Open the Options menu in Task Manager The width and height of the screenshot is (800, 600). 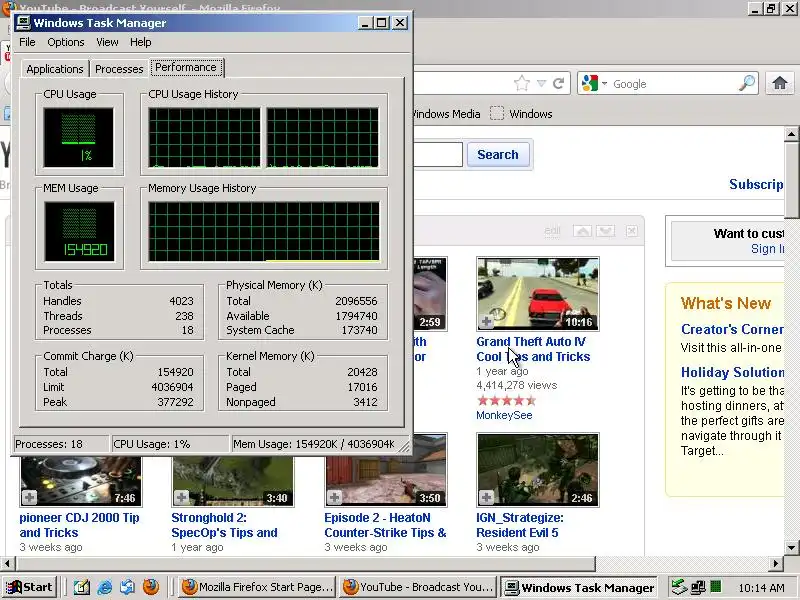pyautogui.click(x=66, y=42)
